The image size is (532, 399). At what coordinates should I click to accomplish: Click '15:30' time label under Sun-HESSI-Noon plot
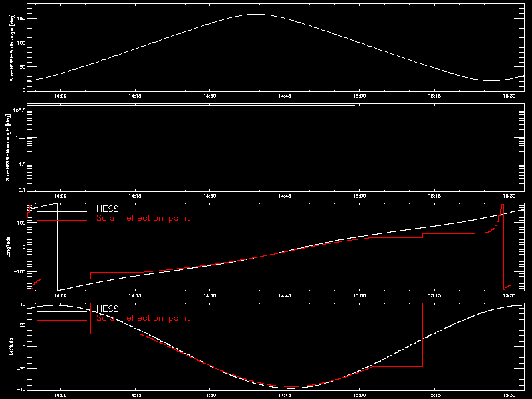click(x=509, y=196)
